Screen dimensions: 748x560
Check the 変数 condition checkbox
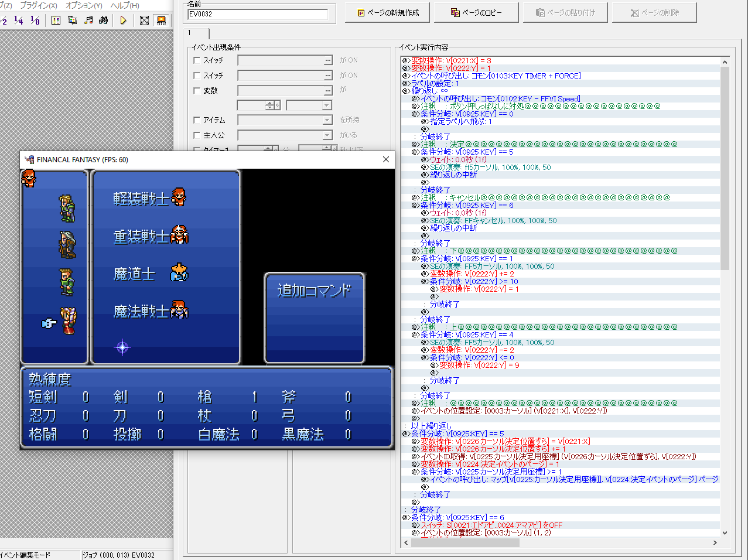tap(197, 91)
